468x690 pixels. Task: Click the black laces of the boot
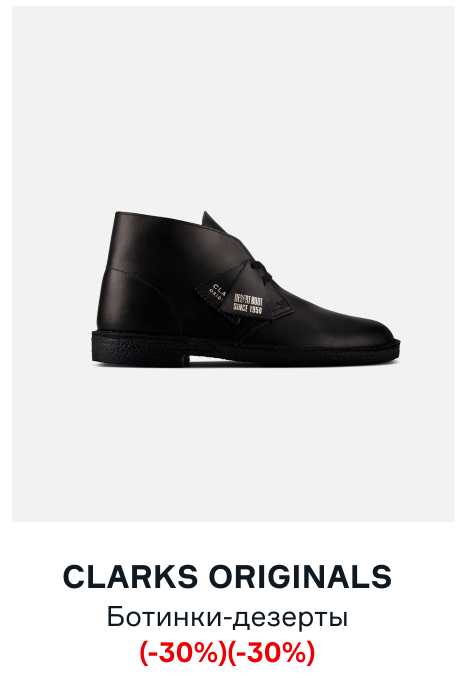point(262,271)
